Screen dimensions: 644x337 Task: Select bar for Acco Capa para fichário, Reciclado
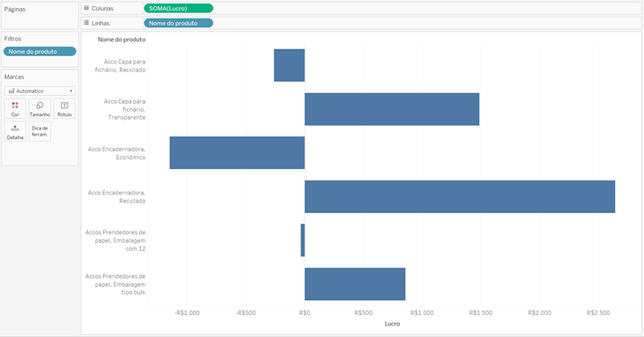289,65
